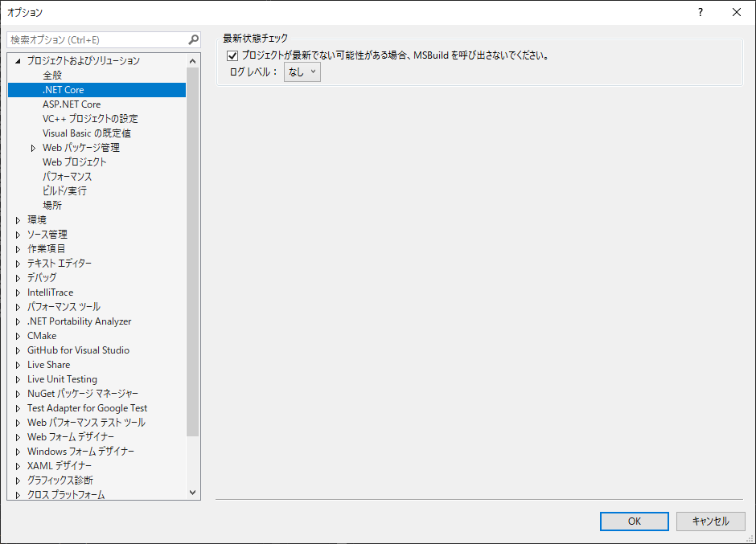Screen dimensions: 756x544
Task: Select ASP.NET Core in the tree
Action: click(x=71, y=104)
